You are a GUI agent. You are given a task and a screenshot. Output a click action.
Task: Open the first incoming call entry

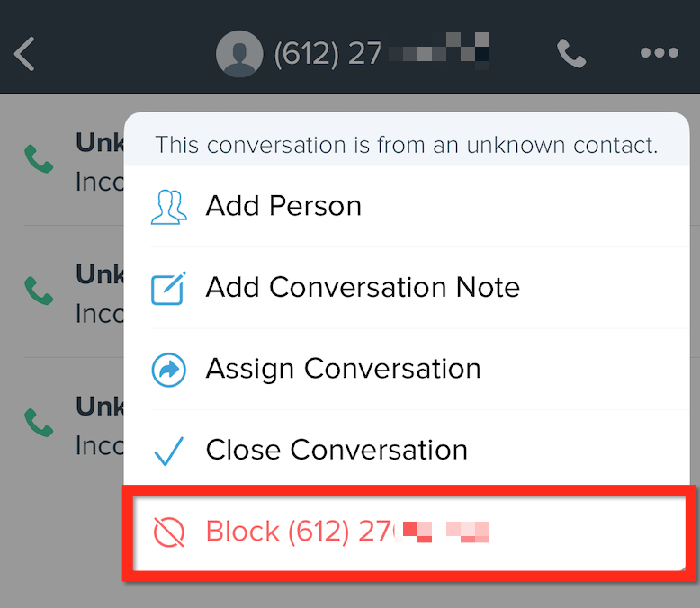coord(74,162)
